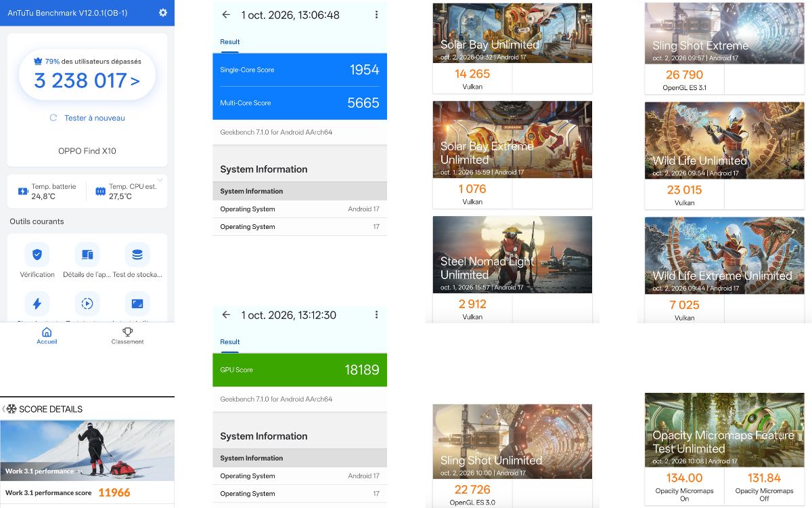
Task: Open AnTuTu settings gear icon
Action: (x=162, y=13)
